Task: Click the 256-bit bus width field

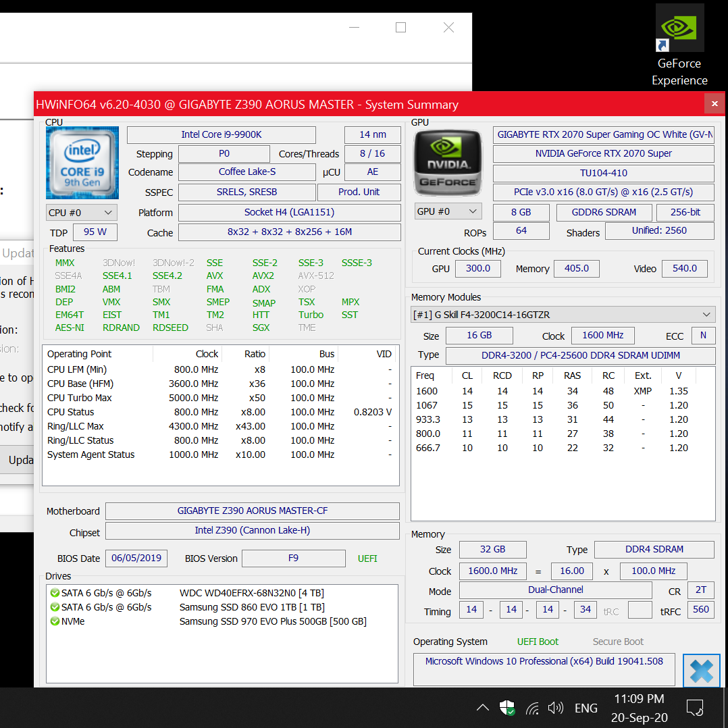Action: point(685,212)
